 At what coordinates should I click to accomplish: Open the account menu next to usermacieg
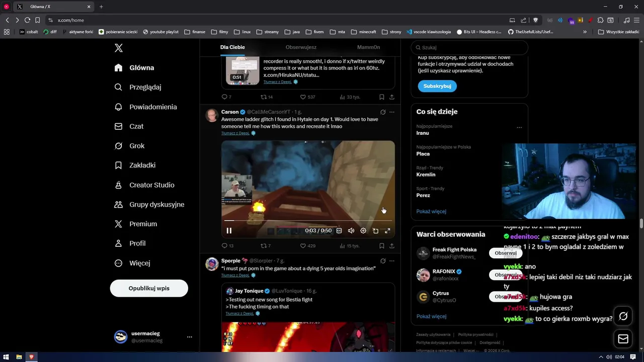click(x=190, y=337)
